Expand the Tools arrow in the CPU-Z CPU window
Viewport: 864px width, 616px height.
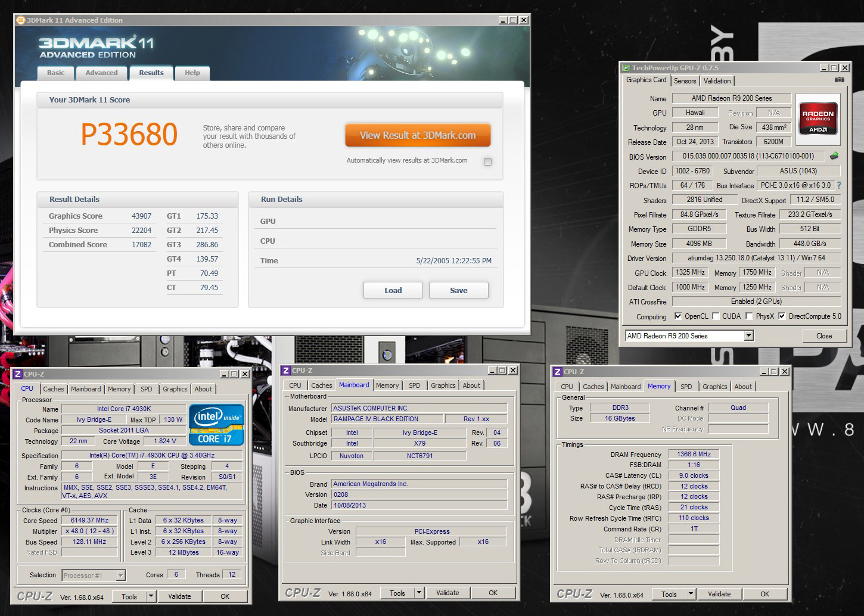point(151,596)
